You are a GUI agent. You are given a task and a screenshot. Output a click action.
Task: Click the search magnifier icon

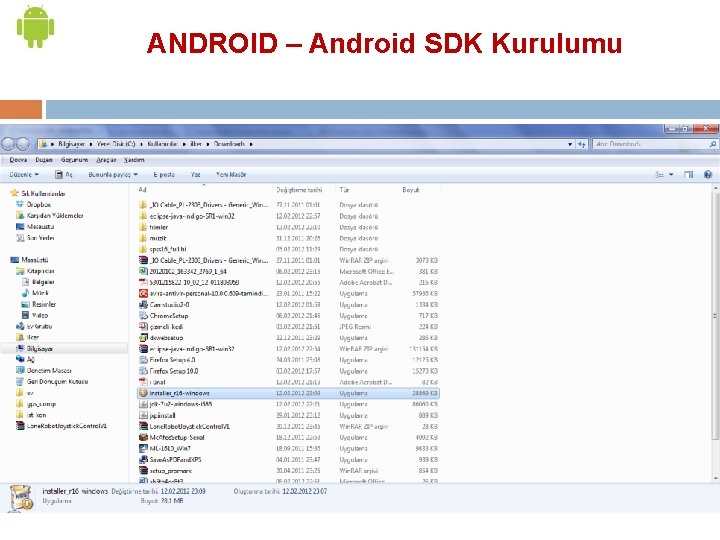(713, 144)
